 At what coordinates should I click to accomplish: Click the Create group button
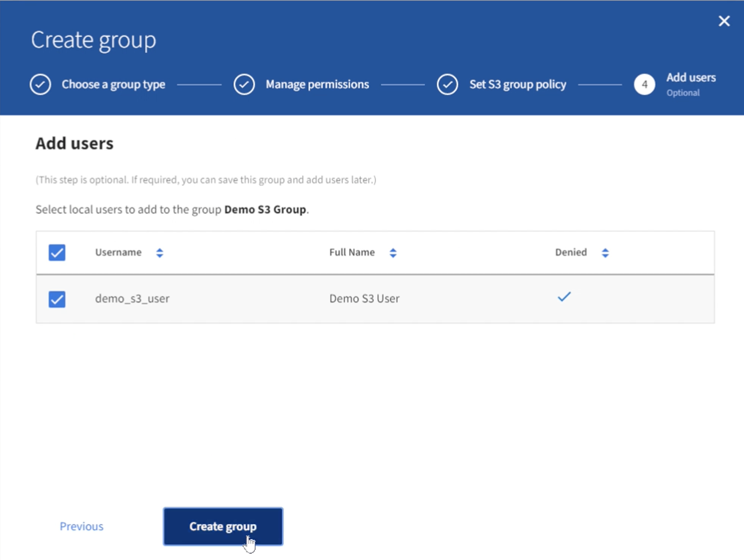[x=223, y=526]
